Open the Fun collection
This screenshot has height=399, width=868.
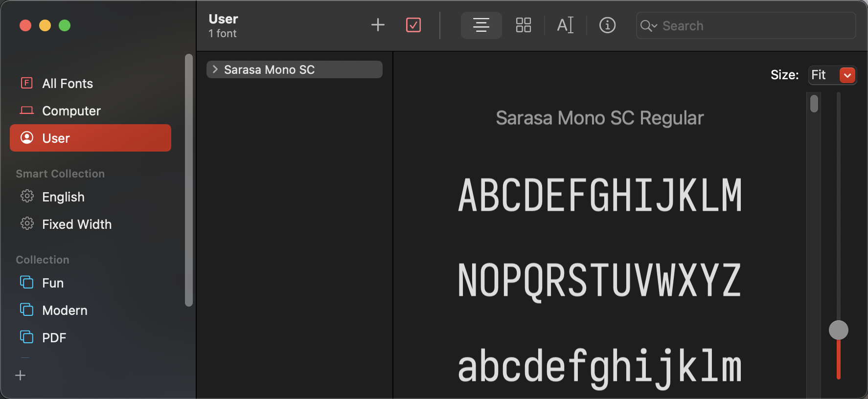click(91, 283)
